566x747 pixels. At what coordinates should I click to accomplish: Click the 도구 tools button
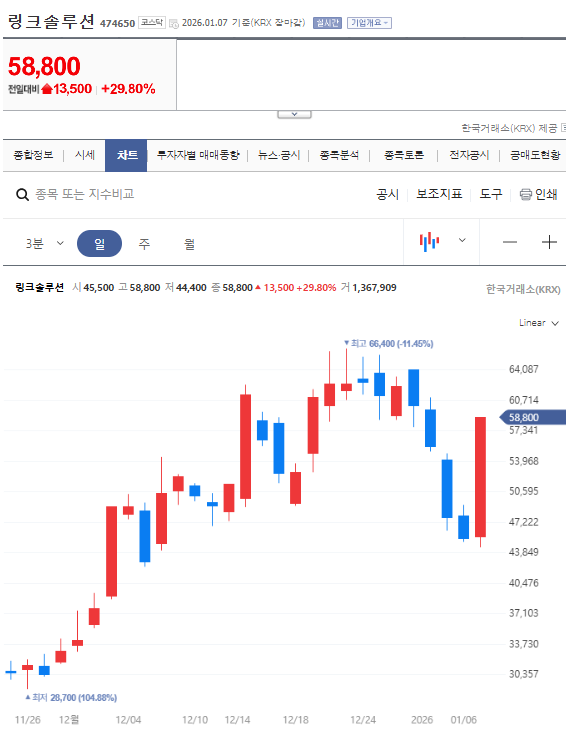click(x=491, y=194)
